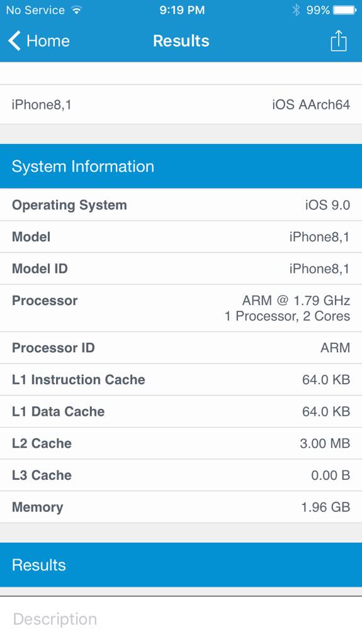
Task: Select the blue Results section header
Action: click(x=181, y=565)
